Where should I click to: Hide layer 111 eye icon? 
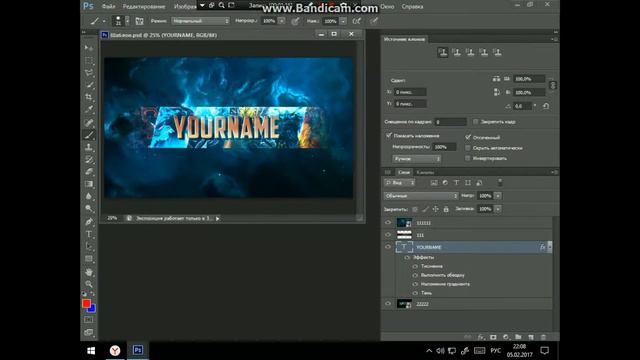(x=388, y=235)
